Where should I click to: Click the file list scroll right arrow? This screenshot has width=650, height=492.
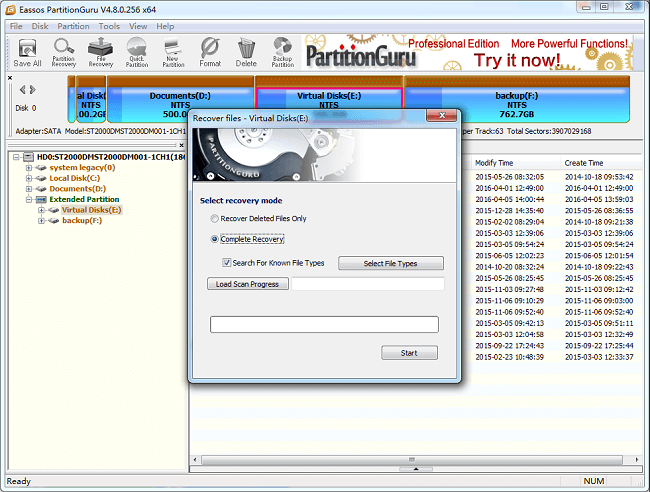point(637,460)
